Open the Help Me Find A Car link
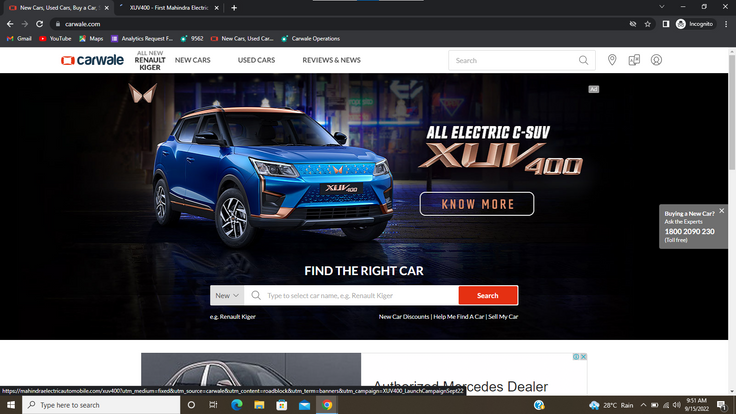The width and height of the screenshot is (736, 414). click(458, 316)
